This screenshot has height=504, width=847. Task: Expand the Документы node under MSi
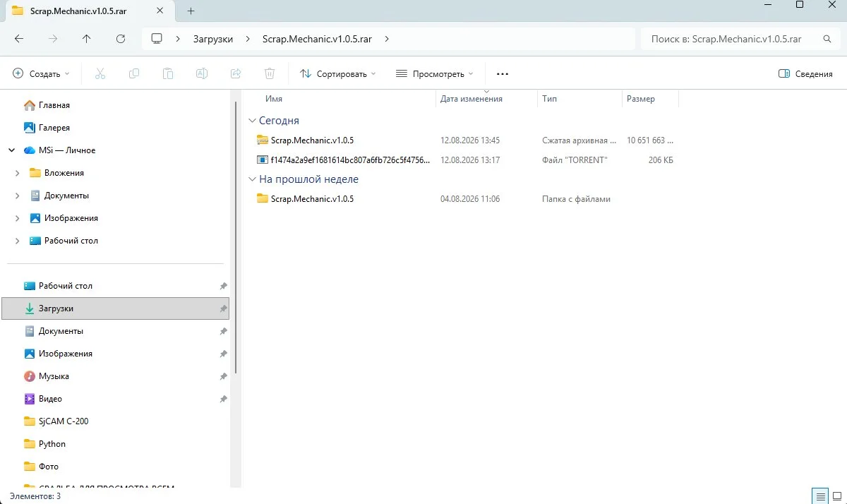pos(18,196)
